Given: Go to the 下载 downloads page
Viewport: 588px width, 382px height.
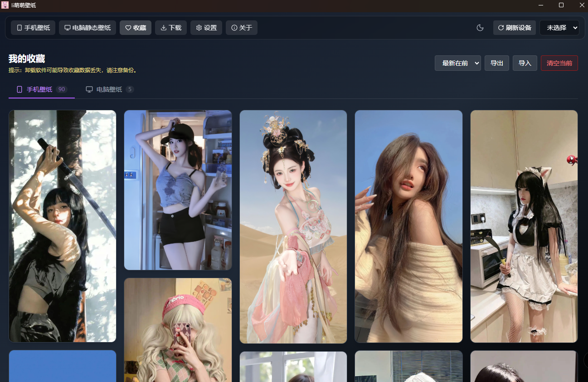Looking at the screenshot, I should (x=171, y=28).
